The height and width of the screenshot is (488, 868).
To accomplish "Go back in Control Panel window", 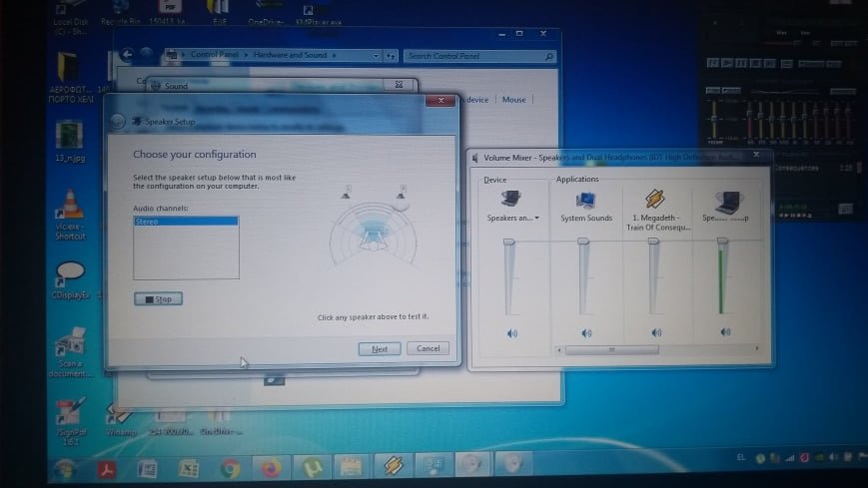I will pos(127,55).
